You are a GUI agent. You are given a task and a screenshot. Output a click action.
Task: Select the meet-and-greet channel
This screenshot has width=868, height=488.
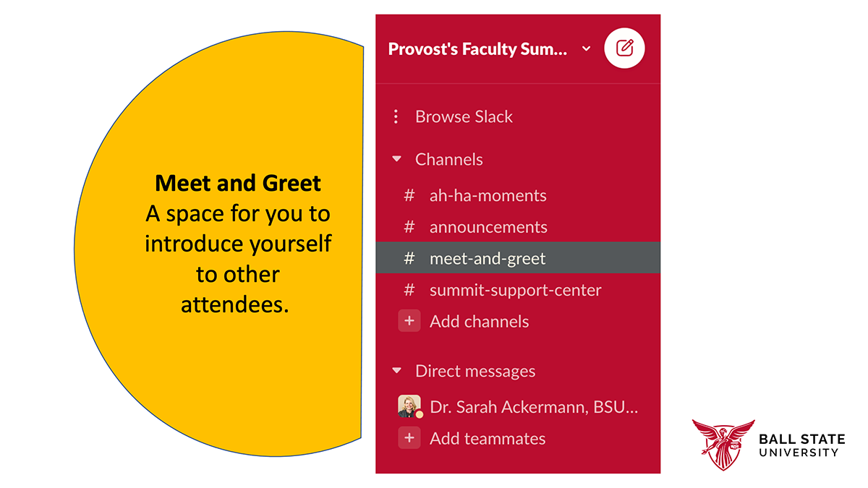(488, 258)
